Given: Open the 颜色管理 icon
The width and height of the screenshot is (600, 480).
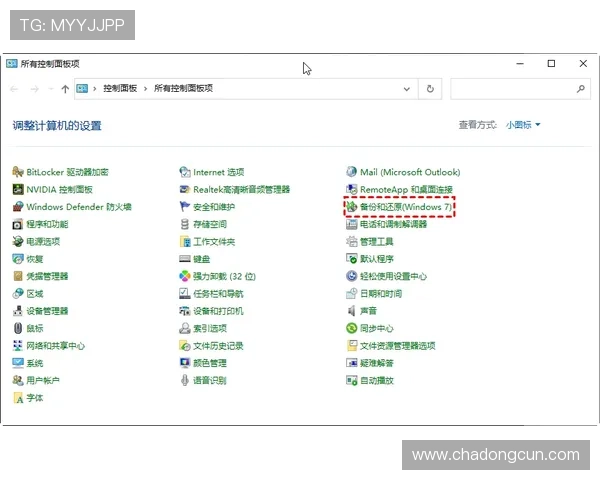Looking at the screenshot, I should pyautogui.click(x=184, y=363).
